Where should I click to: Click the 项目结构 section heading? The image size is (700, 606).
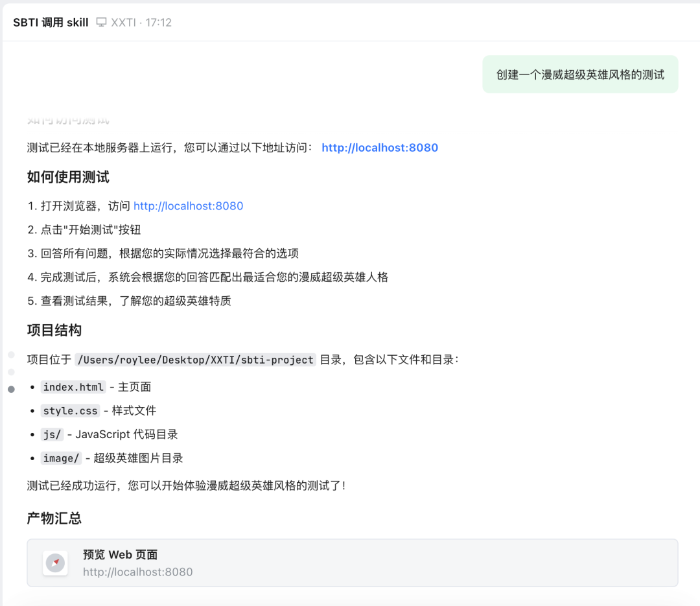54,331
